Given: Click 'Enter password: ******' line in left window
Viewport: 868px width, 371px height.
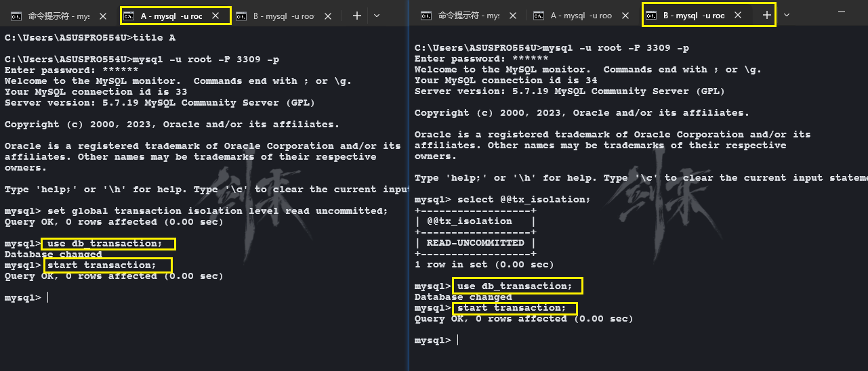Looking at the screenshot, I should (x=72, y=70).
